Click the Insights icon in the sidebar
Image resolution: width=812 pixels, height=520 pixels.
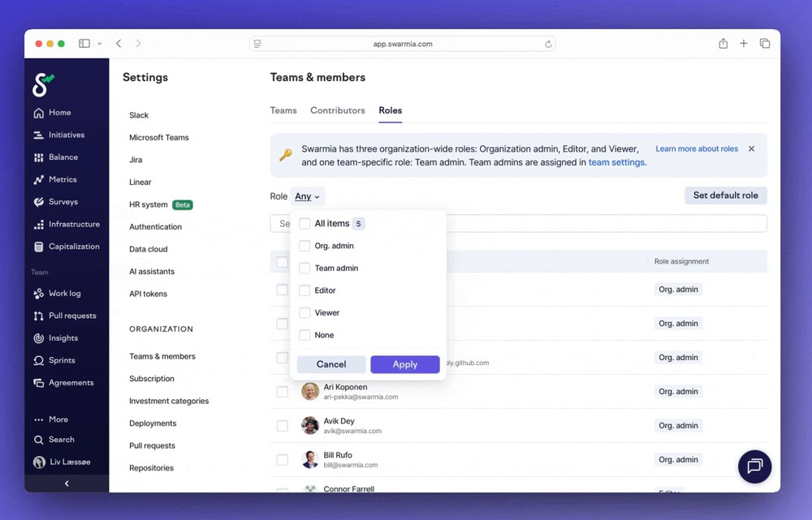[39, 338]
